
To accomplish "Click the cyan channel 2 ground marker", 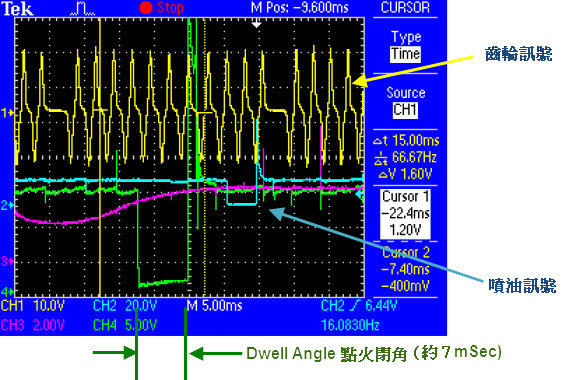I will tap(8, 205).
